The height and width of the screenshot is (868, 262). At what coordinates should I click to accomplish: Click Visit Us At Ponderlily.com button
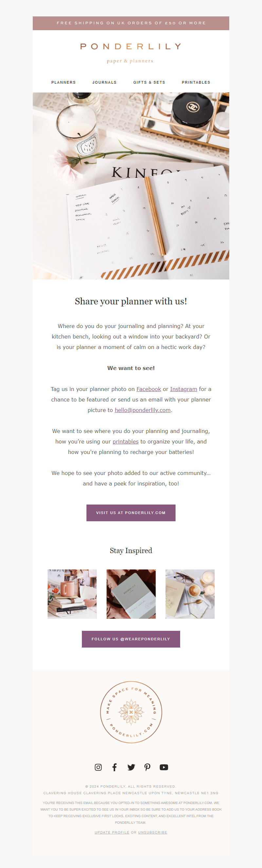131,513
